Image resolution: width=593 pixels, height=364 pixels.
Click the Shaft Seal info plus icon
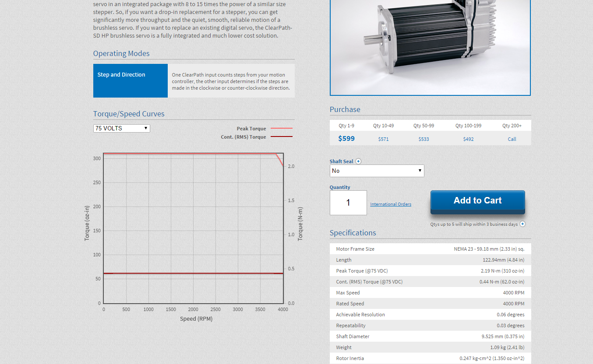358,161
